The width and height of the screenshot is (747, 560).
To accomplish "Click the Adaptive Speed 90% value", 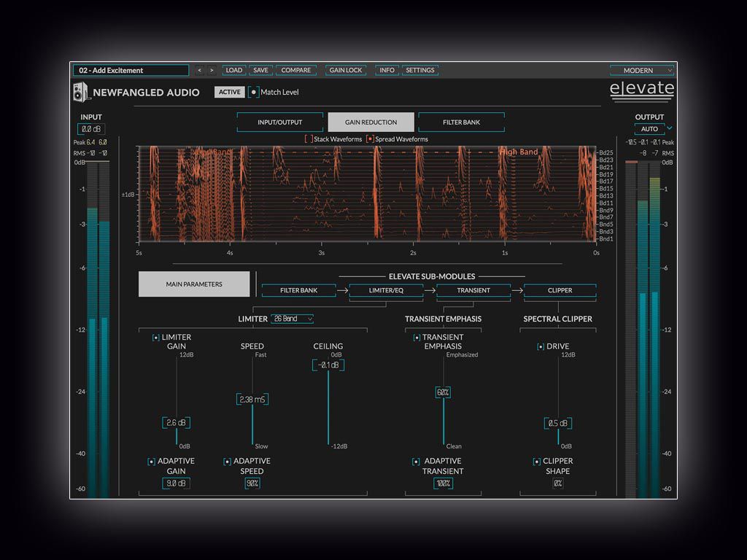I will pyautogui.click(x=252, y=483).
